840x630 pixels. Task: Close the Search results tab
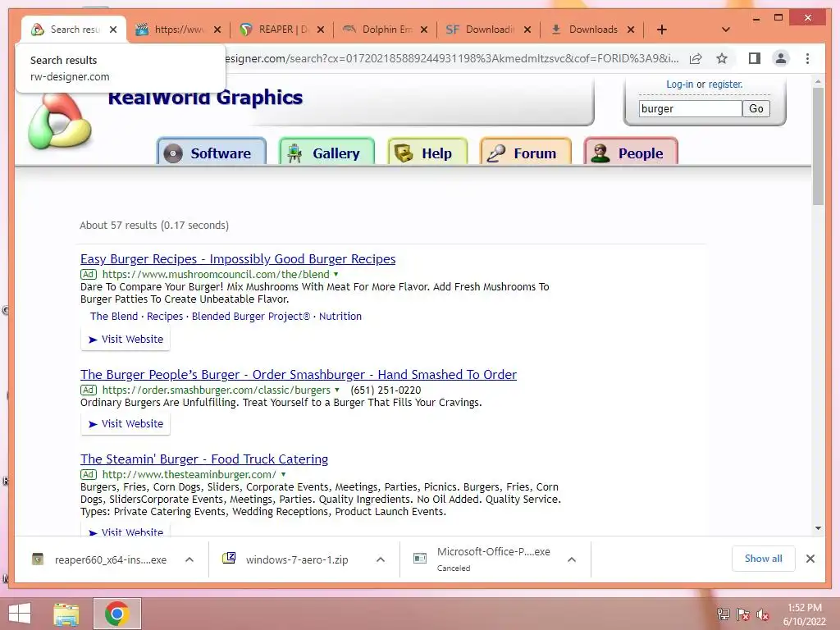113,30
